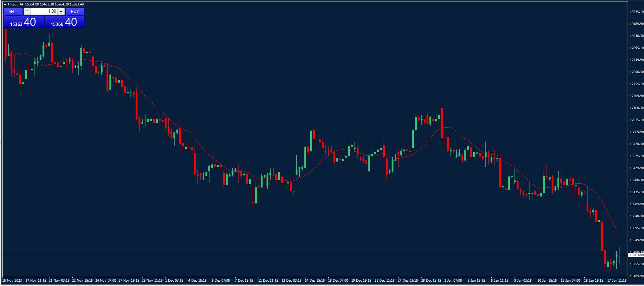Collapse the one-click trading panel triangle

coord(5,4)
